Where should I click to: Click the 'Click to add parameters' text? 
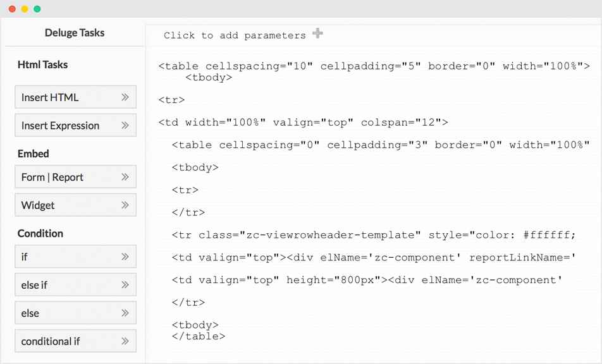(x=235, y=35)
